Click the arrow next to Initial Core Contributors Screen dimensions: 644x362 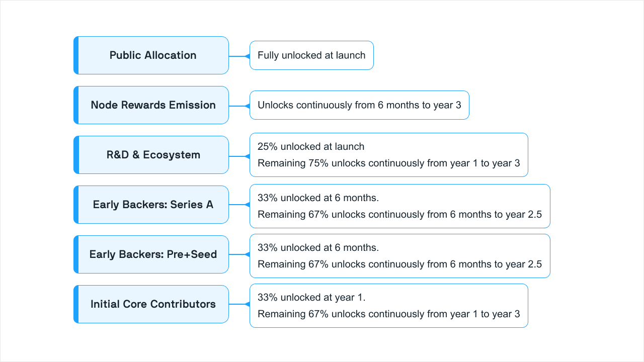tap(247, 304)
